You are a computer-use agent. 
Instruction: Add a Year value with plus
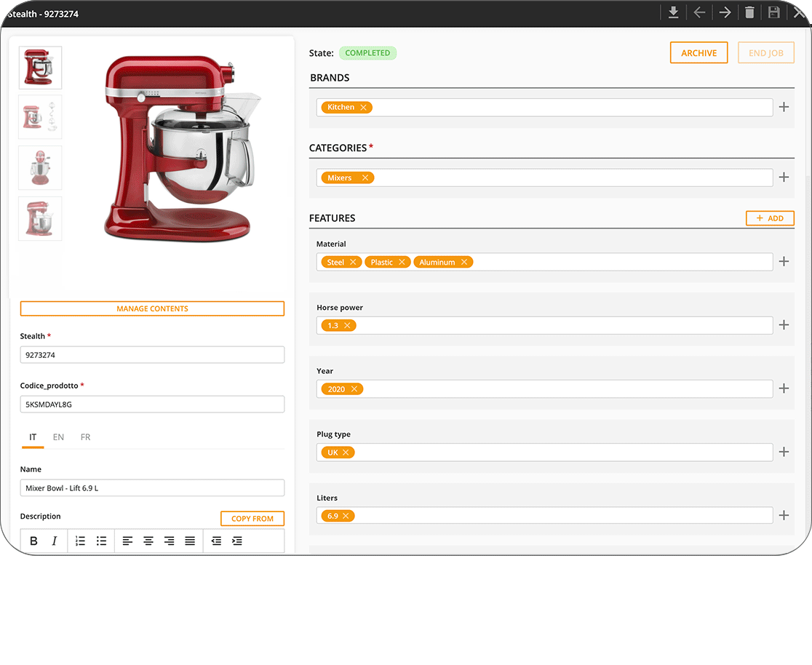(x=784, y=389)
